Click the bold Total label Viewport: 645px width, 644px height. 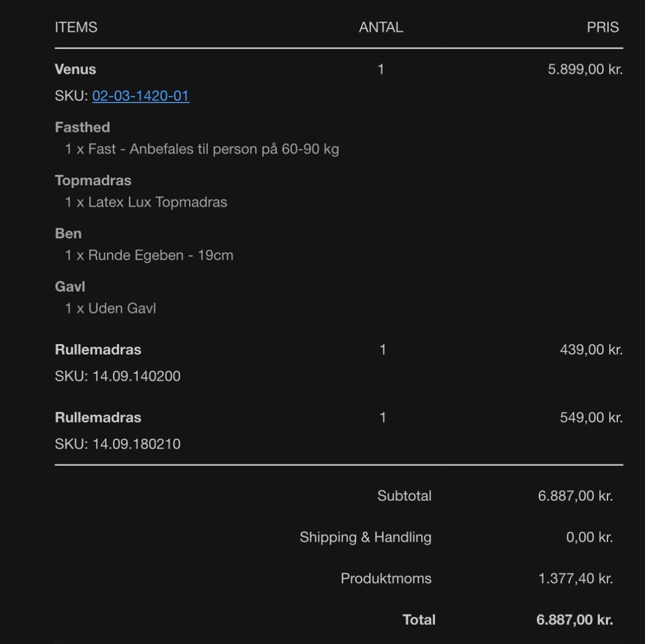(x=419, y=620)
